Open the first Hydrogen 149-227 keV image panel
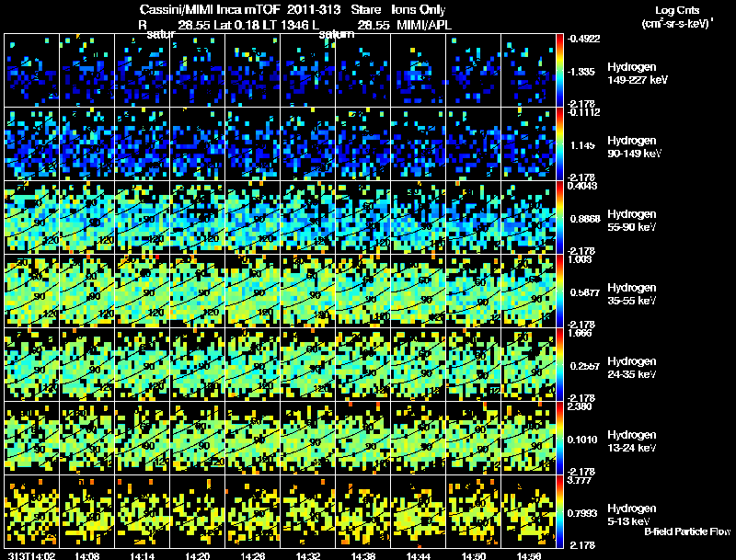The width and height of the screenshot is (736, 560). tap(31, 70)
